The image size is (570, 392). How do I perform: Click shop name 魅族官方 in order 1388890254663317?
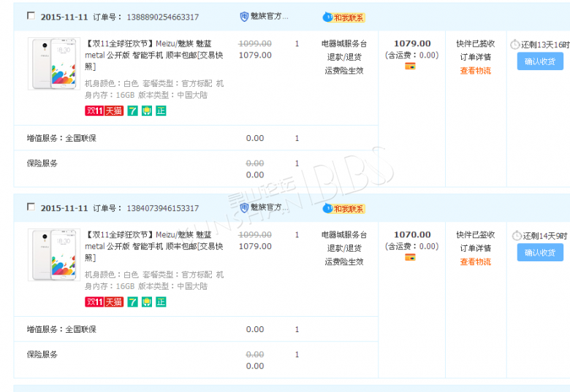coord(269,16)
